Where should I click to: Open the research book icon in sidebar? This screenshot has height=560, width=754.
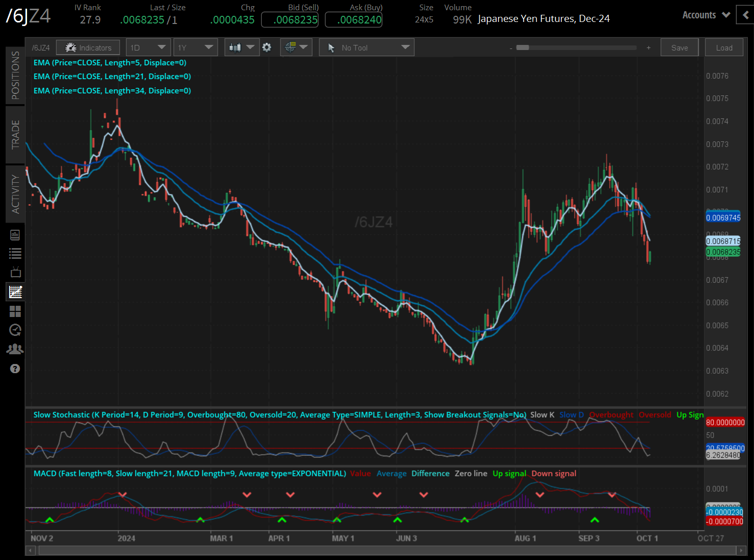(15, 235)
